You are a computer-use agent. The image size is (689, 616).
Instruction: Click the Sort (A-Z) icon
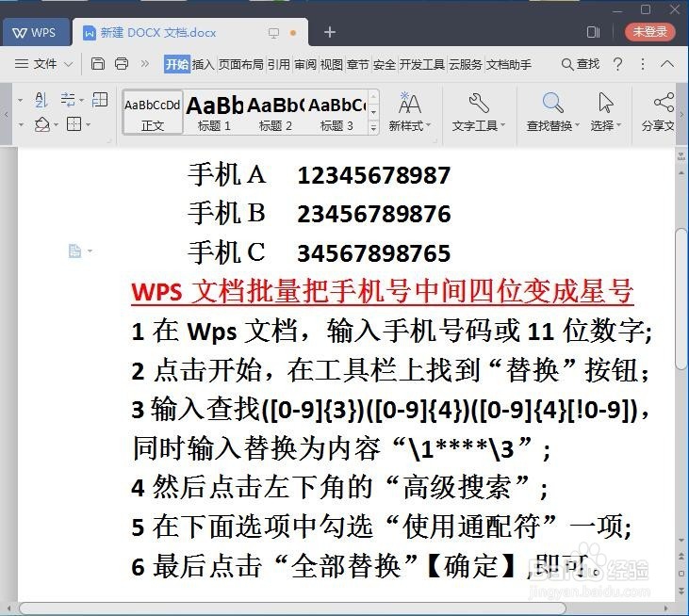41,100
